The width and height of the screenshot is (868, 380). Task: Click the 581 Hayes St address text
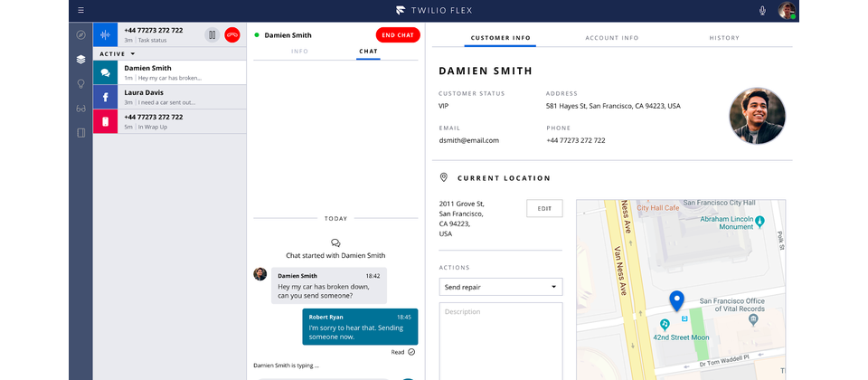tap(613, 106)
